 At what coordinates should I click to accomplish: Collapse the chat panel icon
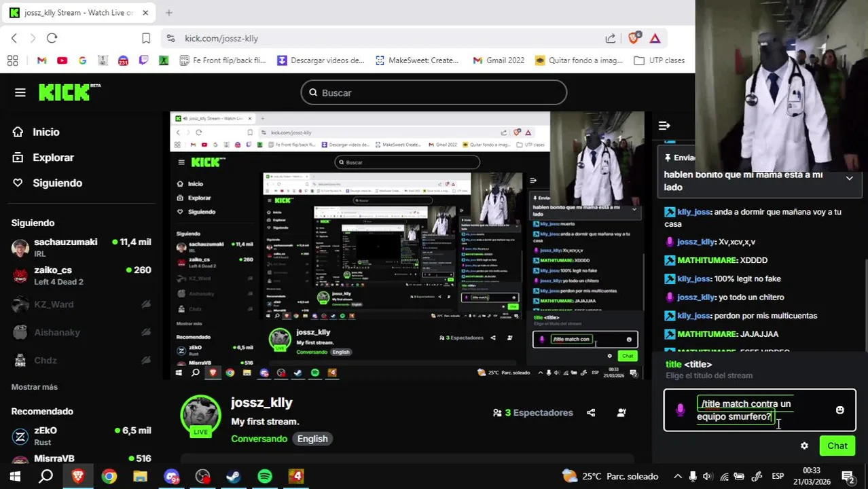(664, 126)
